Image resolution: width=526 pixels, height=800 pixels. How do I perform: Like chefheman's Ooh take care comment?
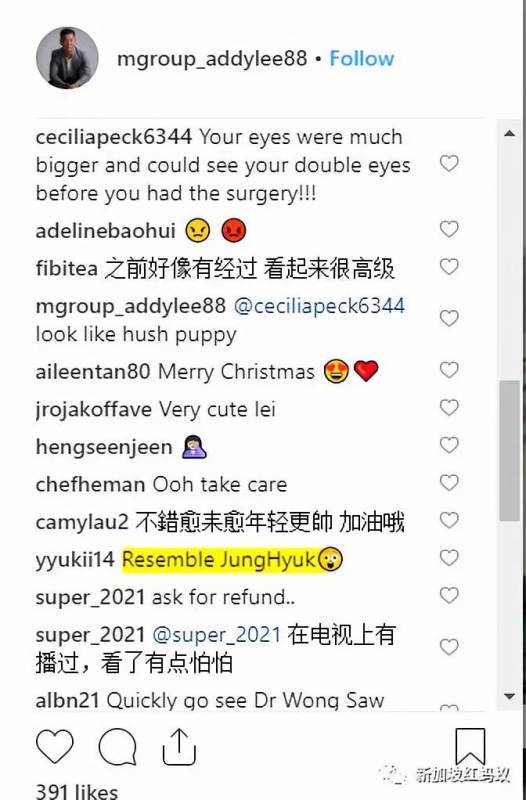449,482
